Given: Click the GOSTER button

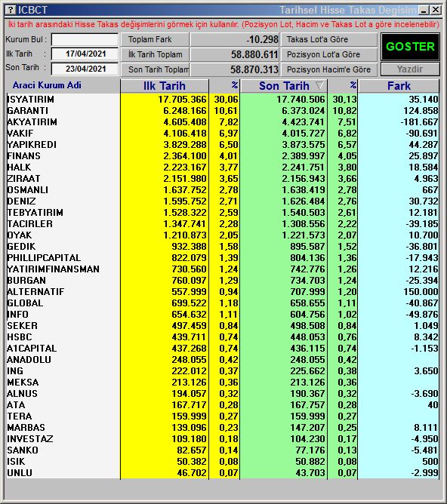Looking at the screenshot, I should click(410, 47).
